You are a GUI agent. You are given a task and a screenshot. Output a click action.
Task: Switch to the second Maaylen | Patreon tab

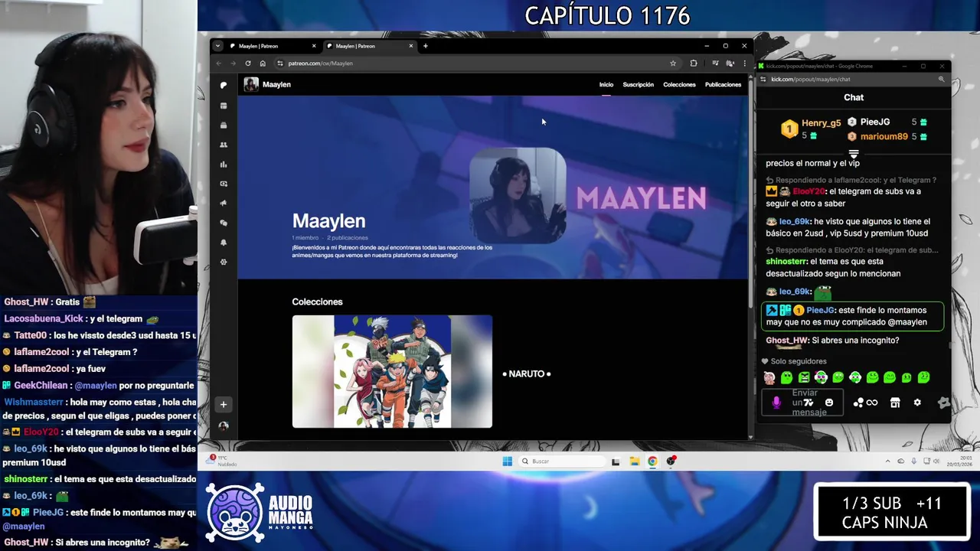[369, 46]
